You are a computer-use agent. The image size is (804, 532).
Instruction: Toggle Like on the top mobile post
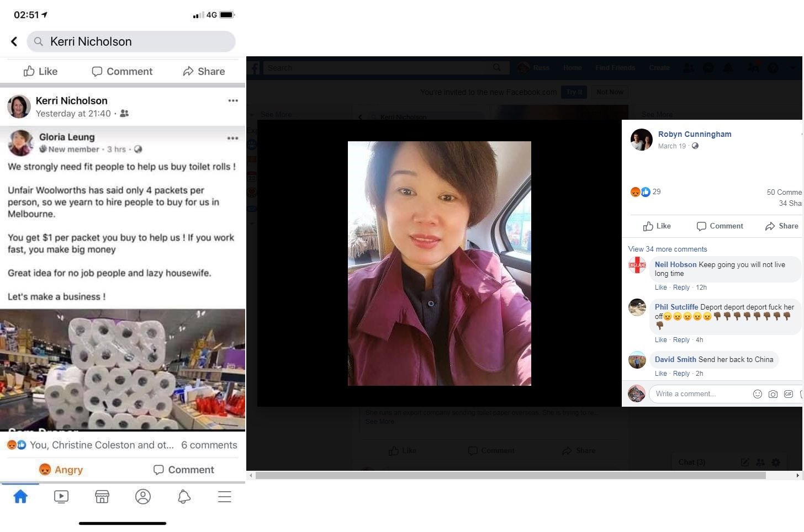click(40, 71)
